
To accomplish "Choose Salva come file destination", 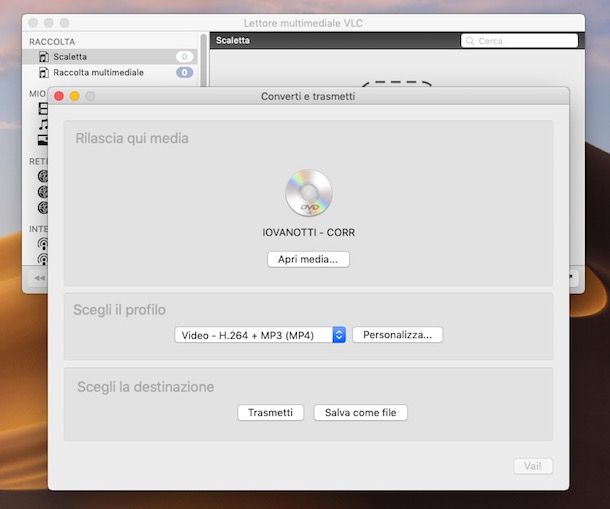I will (361, 412).
